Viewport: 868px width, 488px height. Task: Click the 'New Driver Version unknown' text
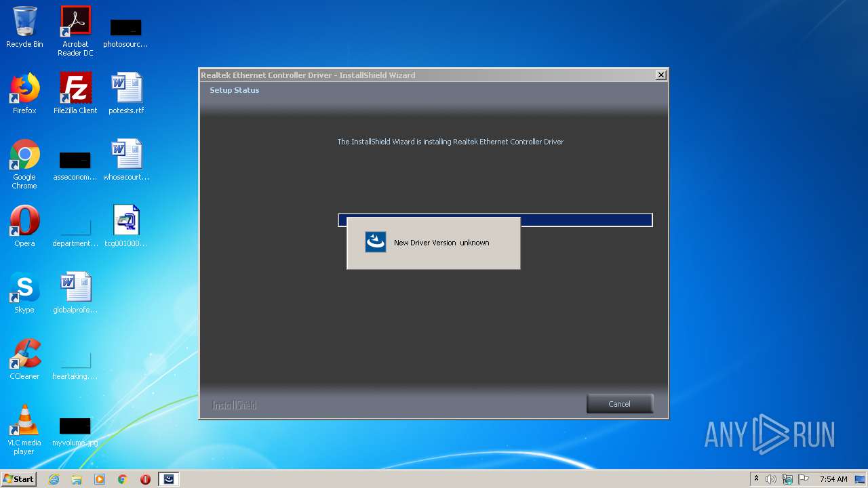(441, 243)
